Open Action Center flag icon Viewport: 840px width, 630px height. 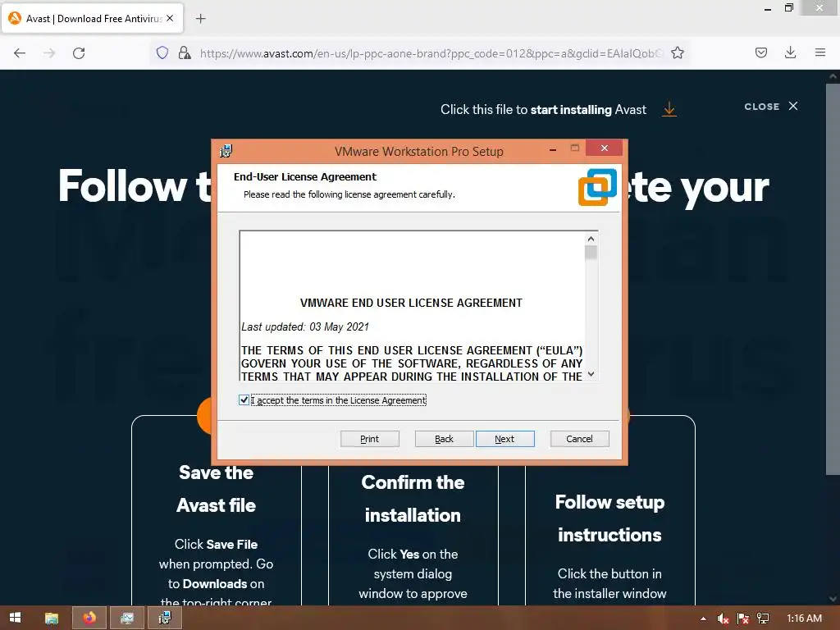pyautogui.click(x=742, y=619)
